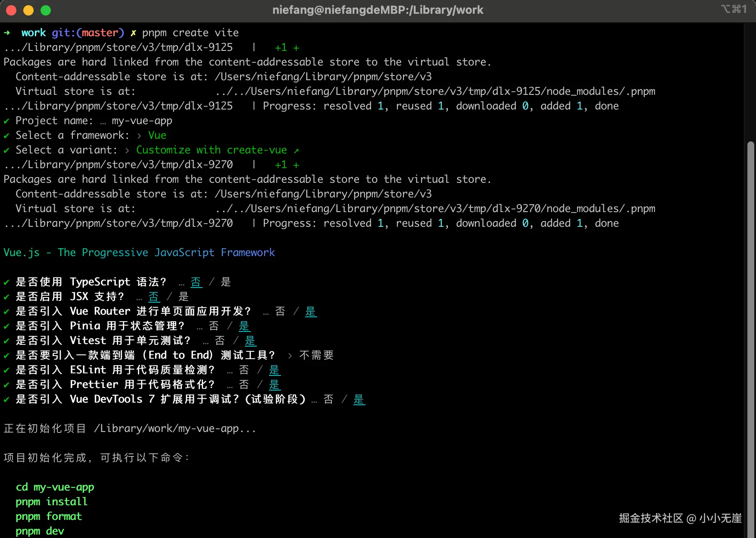
Task: Click the checkmark beside "Select a variant"
Action: click(6, 150)
